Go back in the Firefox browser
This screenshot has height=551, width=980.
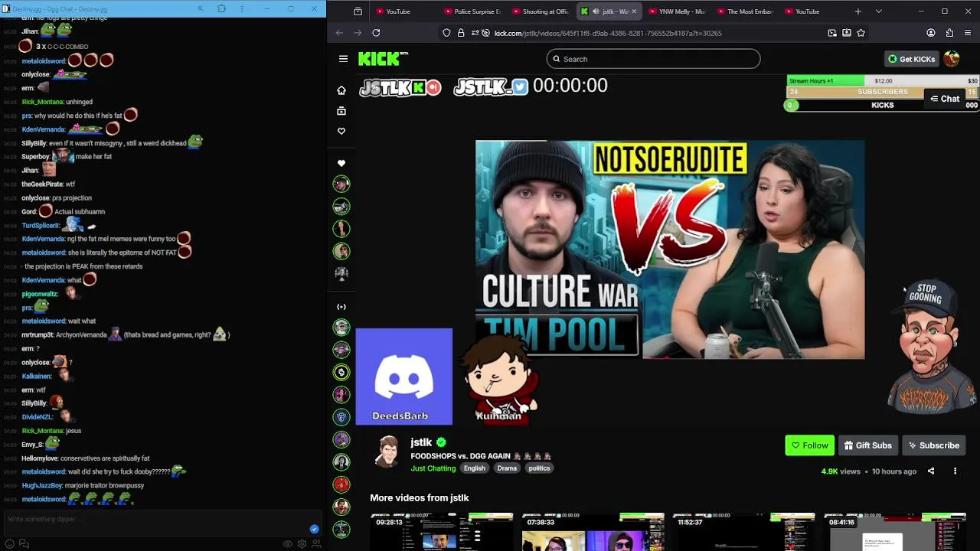coord(339,33)
